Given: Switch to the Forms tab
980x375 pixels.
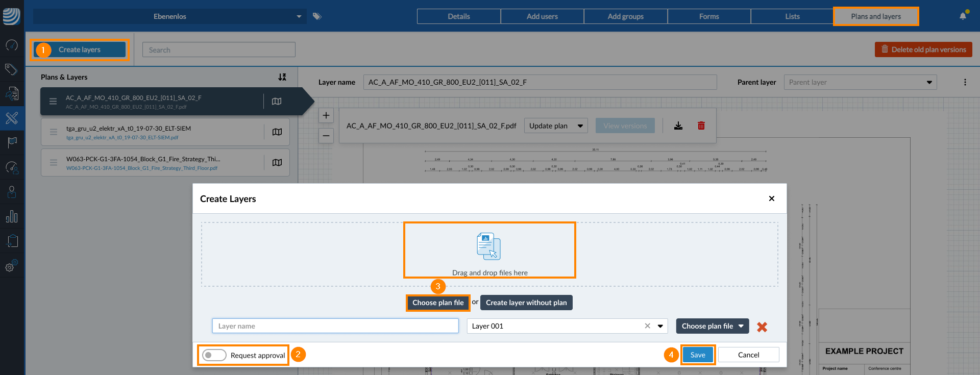Looking at the screenshot, I should coord(709,16).
